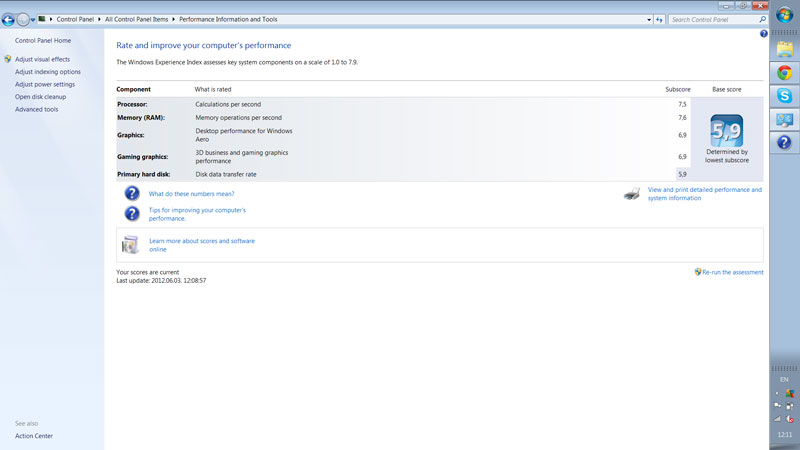
Task: Click the taskbar clock showing 12:11
Action: (785, 435)
